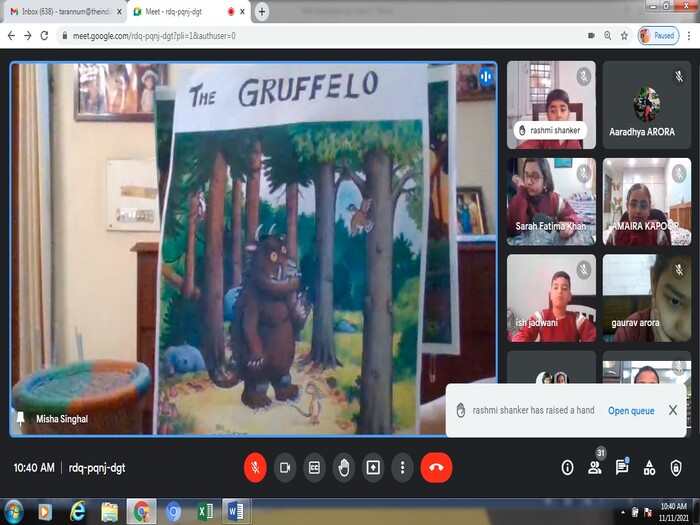
Task: Click Open queue link in notification
Action: click(x=631, y=411)
